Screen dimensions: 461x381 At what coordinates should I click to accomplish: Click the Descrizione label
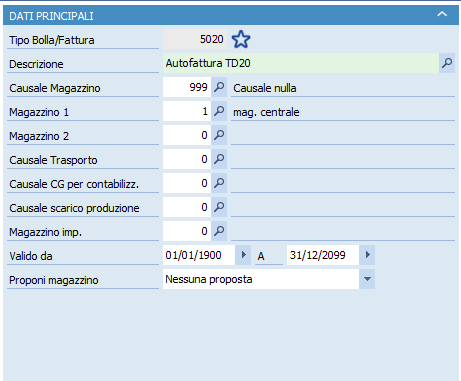coord(36,64)
